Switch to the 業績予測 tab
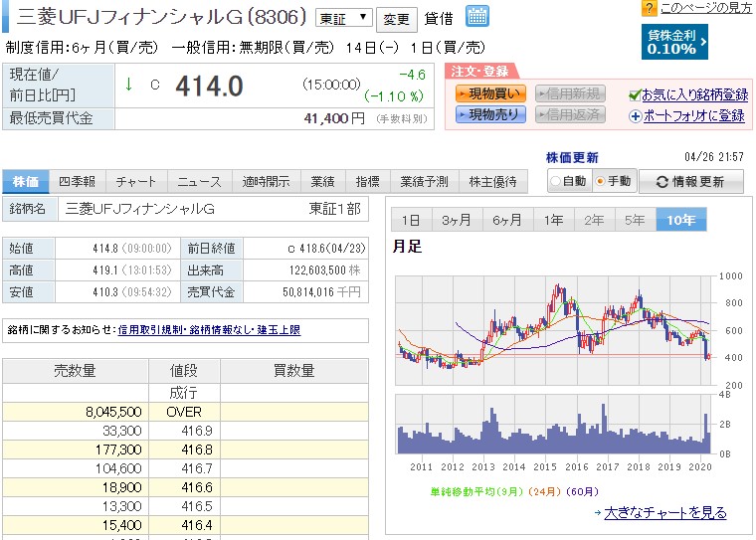 pos(425,181)
